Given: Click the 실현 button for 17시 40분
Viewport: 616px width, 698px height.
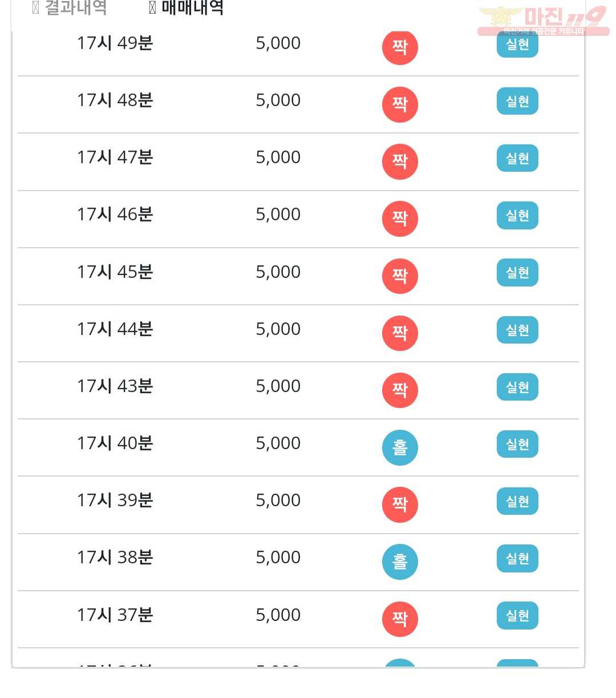Looking at the screenshot, I should [517, 444].
